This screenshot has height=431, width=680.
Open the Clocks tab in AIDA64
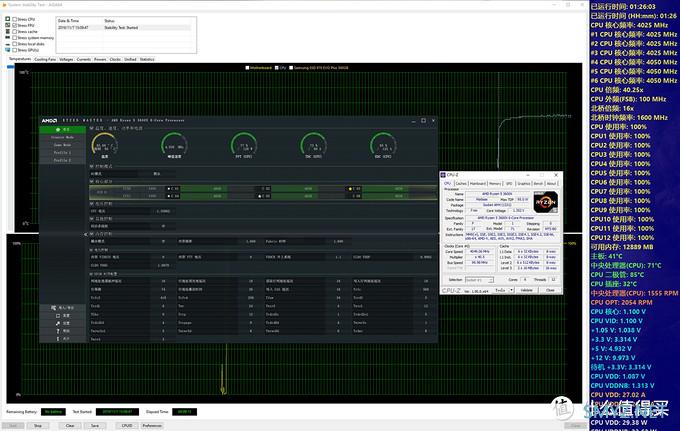pos(115,59)
